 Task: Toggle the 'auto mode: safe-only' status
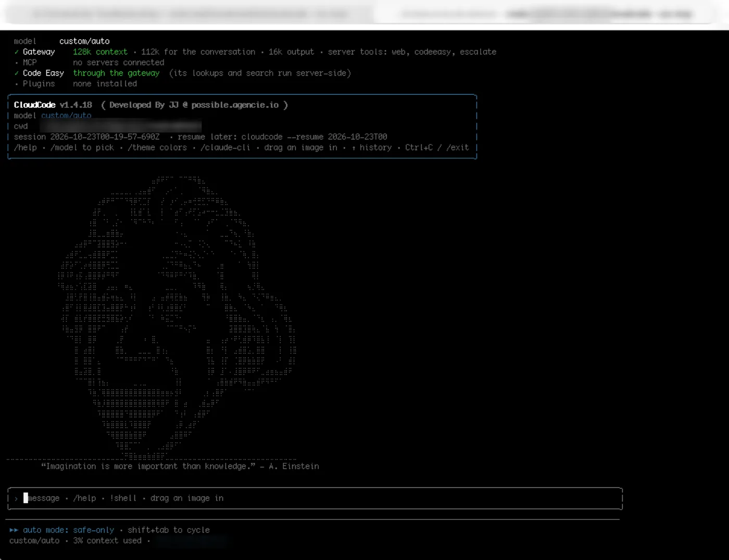click(x=68, y=530)
